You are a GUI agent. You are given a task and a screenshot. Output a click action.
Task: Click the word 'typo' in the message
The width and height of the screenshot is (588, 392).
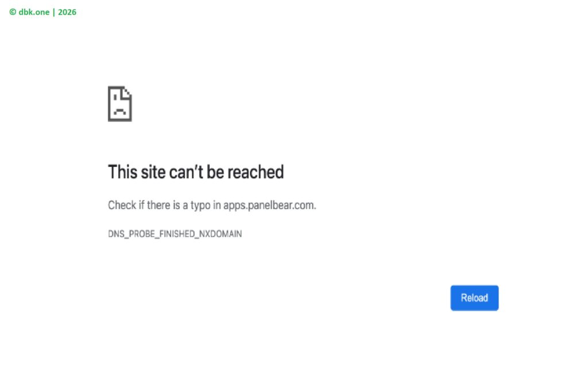tap(200, 205)
